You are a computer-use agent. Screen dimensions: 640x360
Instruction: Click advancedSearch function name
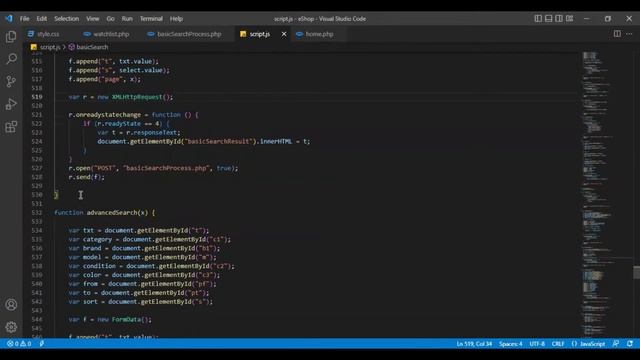112,213
